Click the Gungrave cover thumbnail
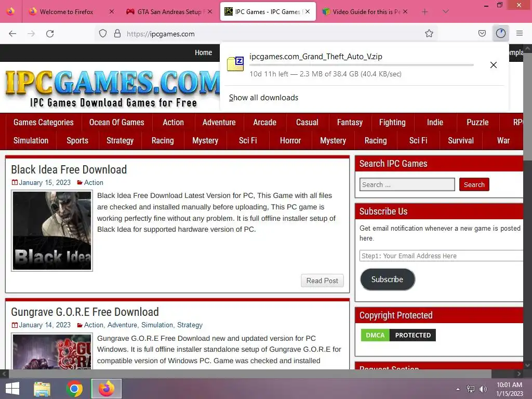The image size is (532, 399). [x=52, y=352]
